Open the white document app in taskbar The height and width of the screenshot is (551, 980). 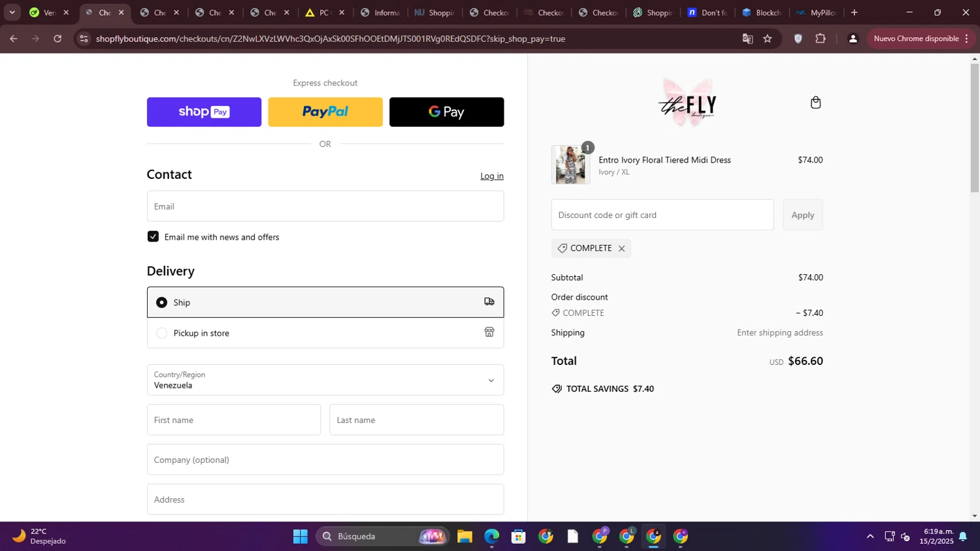click(573, 537)
